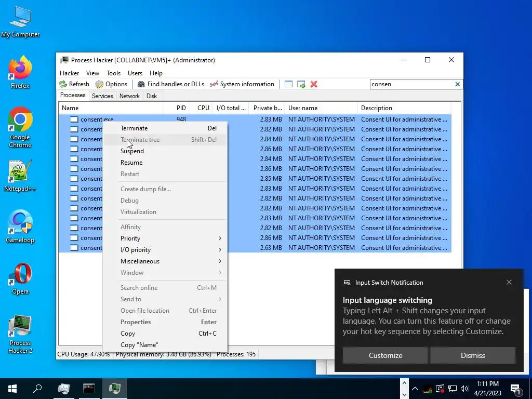Screen dimensions: 532x399
Task: Launch Opera desktop shortcut
Action: [20, 278]
